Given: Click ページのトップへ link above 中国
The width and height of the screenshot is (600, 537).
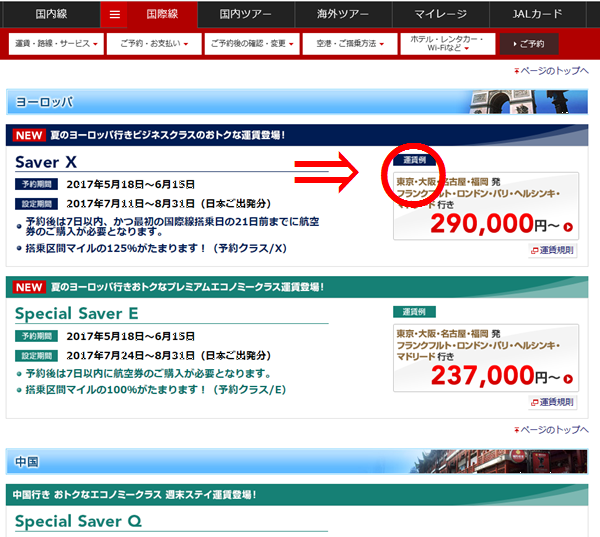Looking at the screenshot, I should coord(551,430).
